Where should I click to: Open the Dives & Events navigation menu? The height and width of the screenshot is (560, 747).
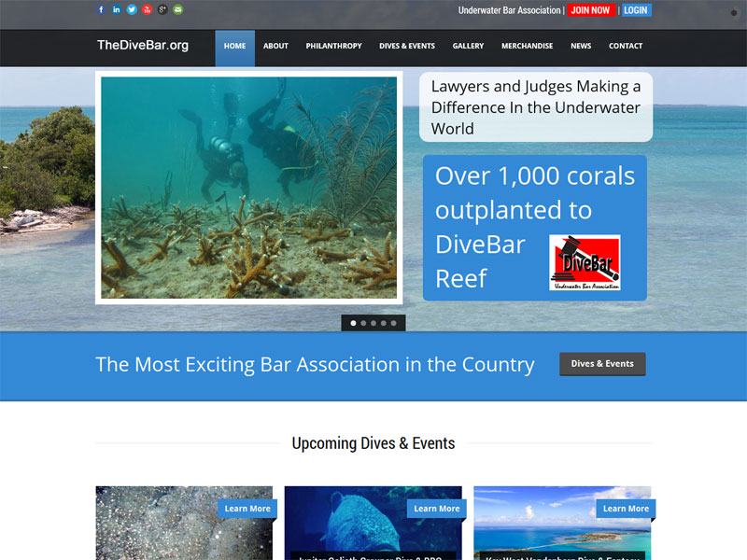point(407,46)
